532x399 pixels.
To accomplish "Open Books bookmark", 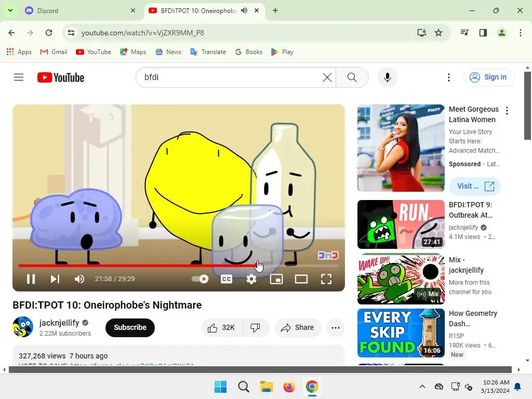I will [x=249, y=52].
